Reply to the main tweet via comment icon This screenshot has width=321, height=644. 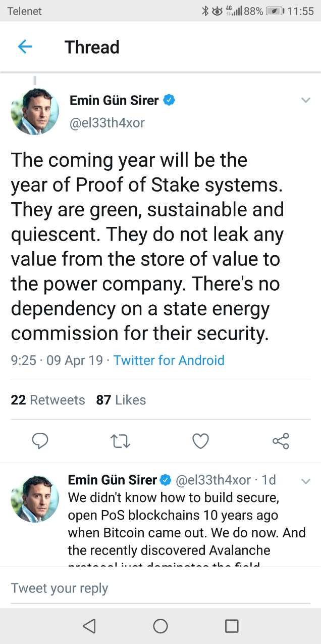(40, 441)
